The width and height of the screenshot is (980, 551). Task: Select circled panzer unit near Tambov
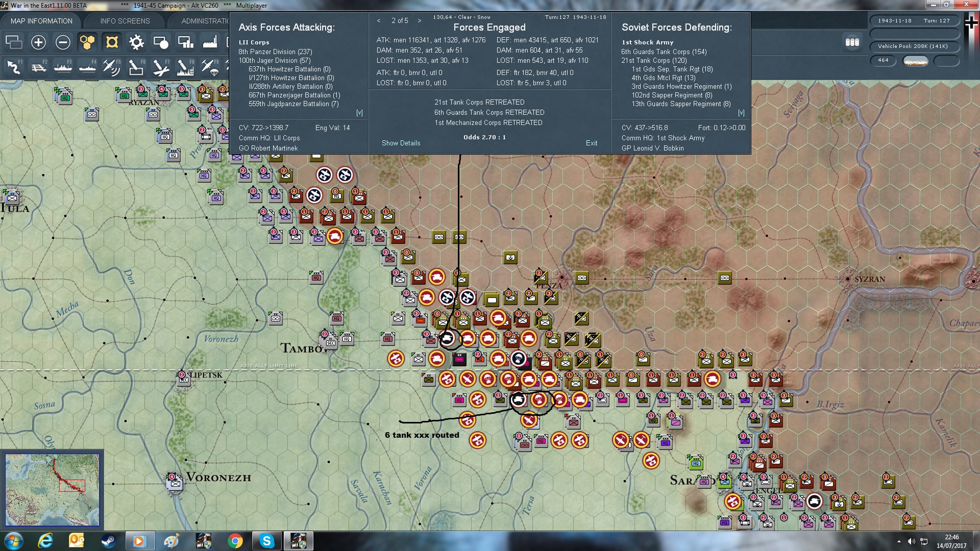click(x=448, y=338)
